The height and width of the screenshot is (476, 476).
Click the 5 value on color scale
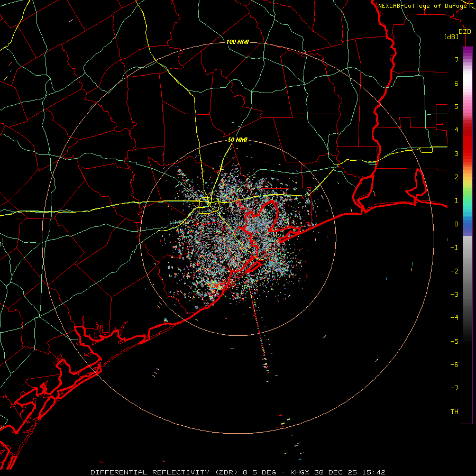tap(456, 106)
